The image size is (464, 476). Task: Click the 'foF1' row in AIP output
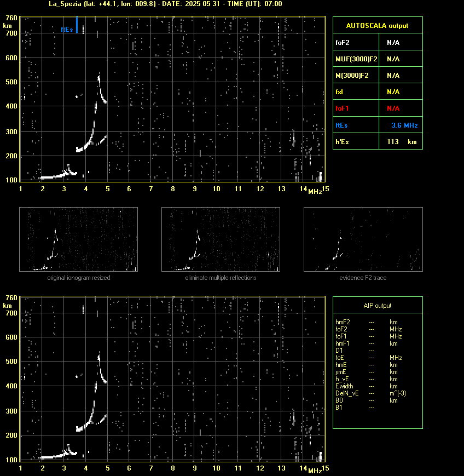pos(368,336)
